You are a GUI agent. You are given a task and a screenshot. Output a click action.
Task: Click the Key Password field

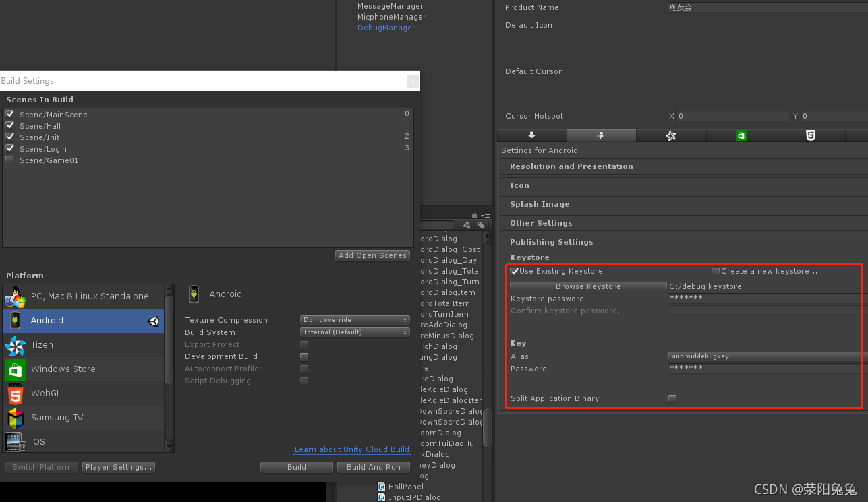(768, 369)
